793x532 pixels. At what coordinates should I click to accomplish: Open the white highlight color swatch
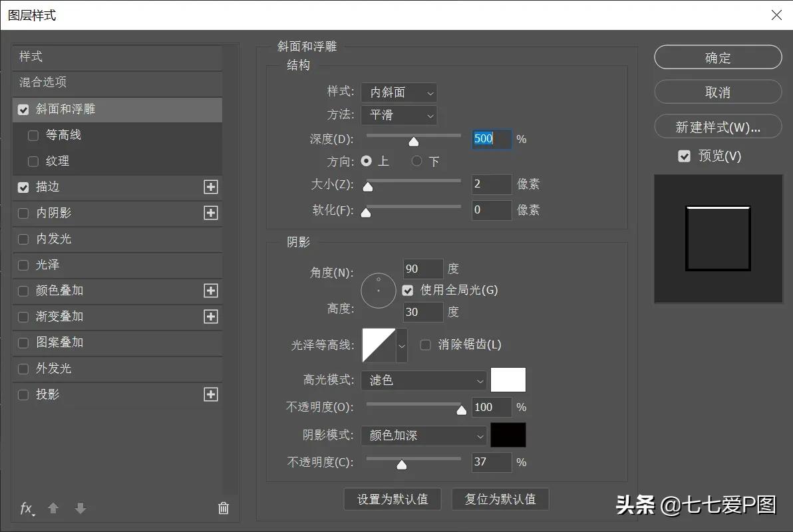(508, 380)
